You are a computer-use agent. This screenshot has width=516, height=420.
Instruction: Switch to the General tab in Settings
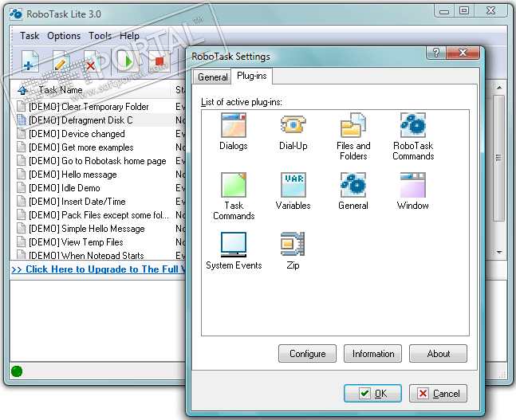(x=212, y=77)
